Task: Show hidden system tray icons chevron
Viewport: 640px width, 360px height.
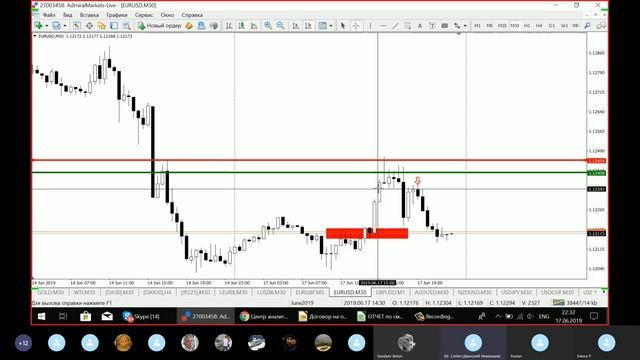Action: coord(498,316)
